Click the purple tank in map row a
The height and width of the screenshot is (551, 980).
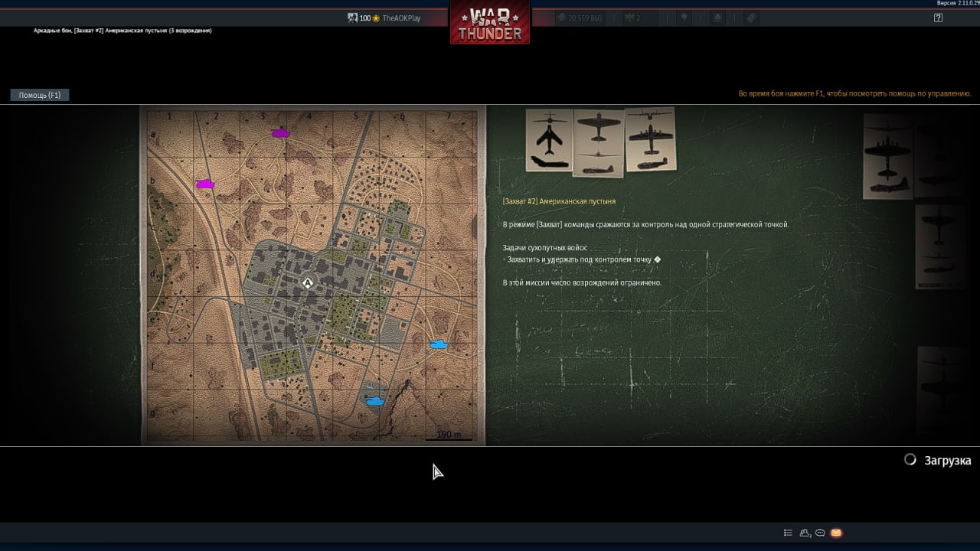(x=281, y=133)
